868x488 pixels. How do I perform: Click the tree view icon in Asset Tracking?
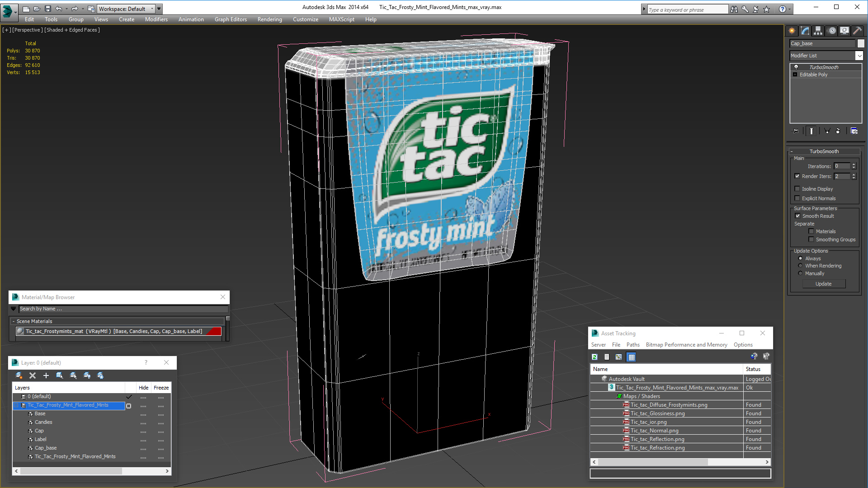(x=619, y=357)
